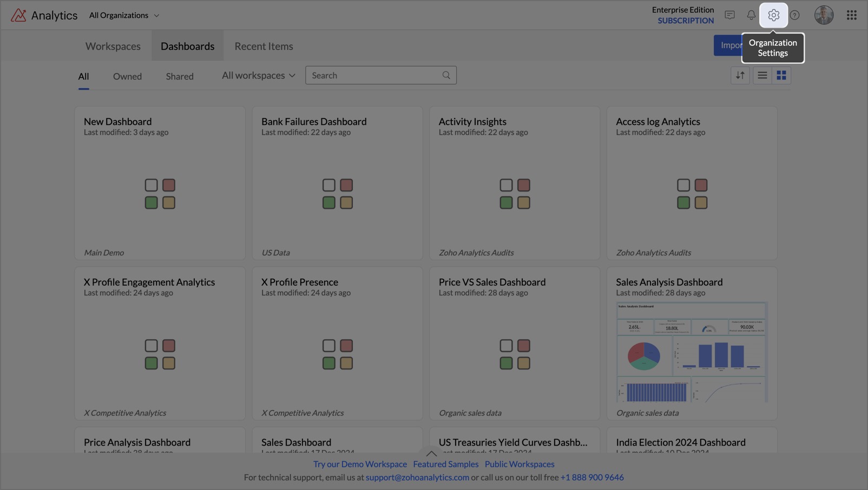Open the Price VS Sales Dashboard title

coord(492,282)
